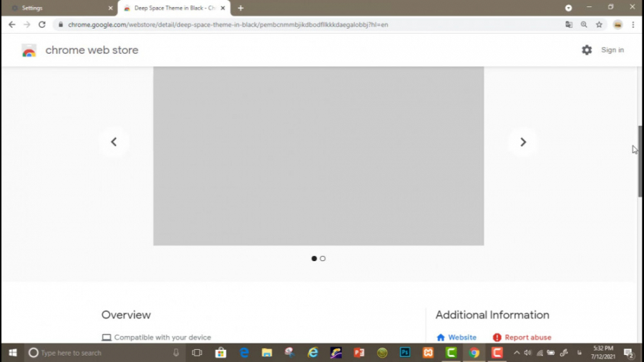644x362 pixels.
Task: Click the browser forward arrow
Action: 27,24
